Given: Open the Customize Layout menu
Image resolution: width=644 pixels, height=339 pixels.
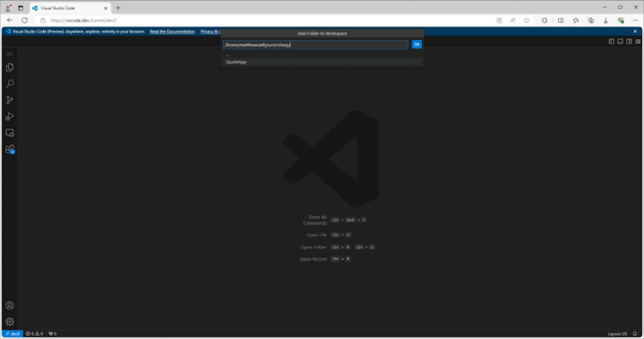Looking at the screenshot, I should (637, 41).
